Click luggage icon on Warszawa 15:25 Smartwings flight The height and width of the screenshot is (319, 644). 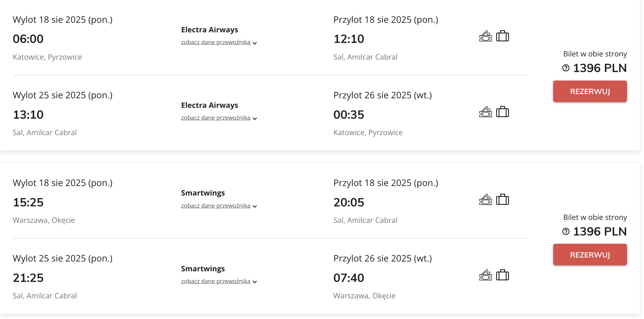tap(502, 200)
